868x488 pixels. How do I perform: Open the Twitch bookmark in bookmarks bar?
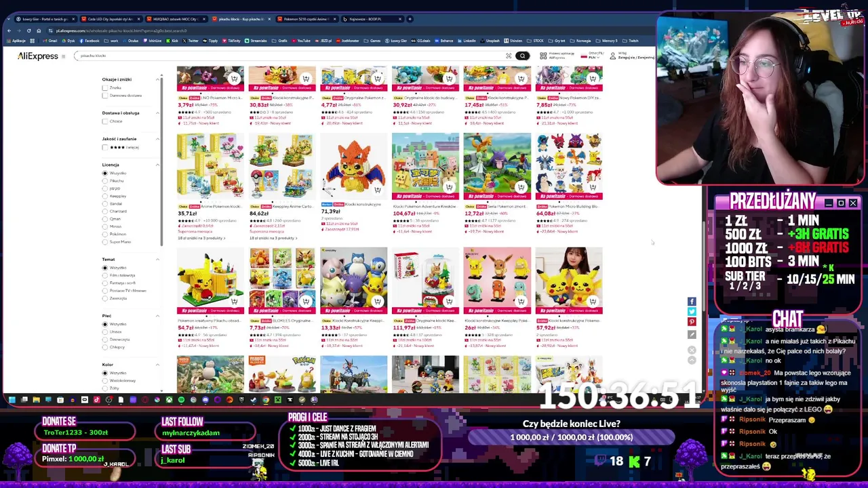point(631,41)
